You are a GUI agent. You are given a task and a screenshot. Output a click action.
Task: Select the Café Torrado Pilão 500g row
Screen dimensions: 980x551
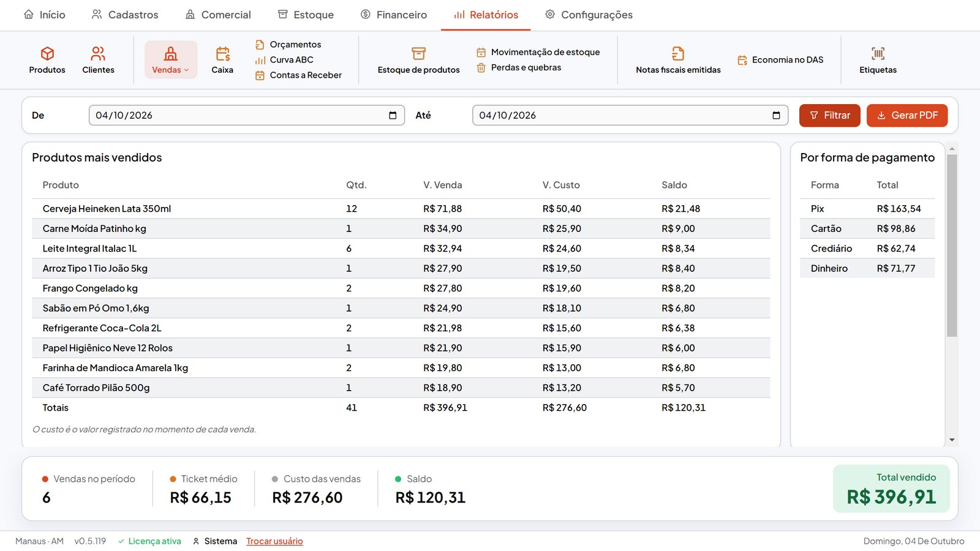click(401, 388)
